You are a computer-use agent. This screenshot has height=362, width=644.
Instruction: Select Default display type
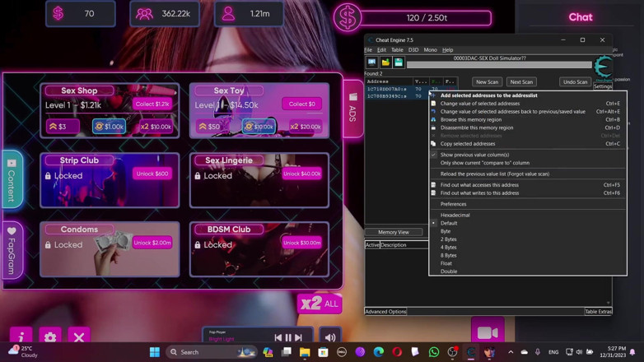(528, 223)
